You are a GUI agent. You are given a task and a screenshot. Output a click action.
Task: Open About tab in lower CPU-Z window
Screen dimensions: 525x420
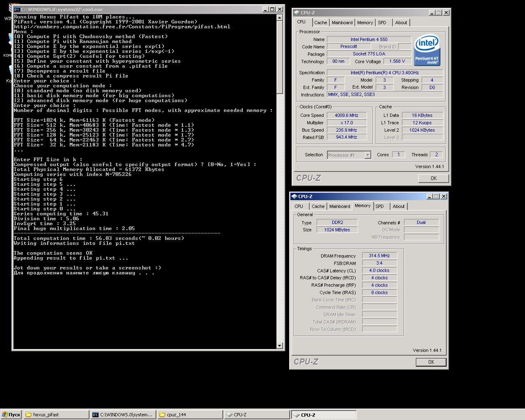pyautogui.click(x=399, y=207)
